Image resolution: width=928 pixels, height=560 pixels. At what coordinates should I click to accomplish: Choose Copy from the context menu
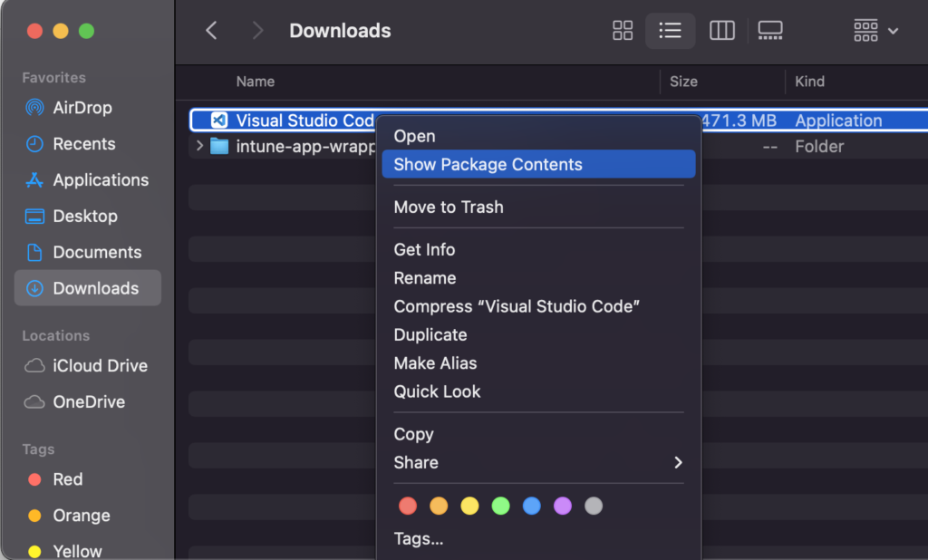click(x=538, y=435)
